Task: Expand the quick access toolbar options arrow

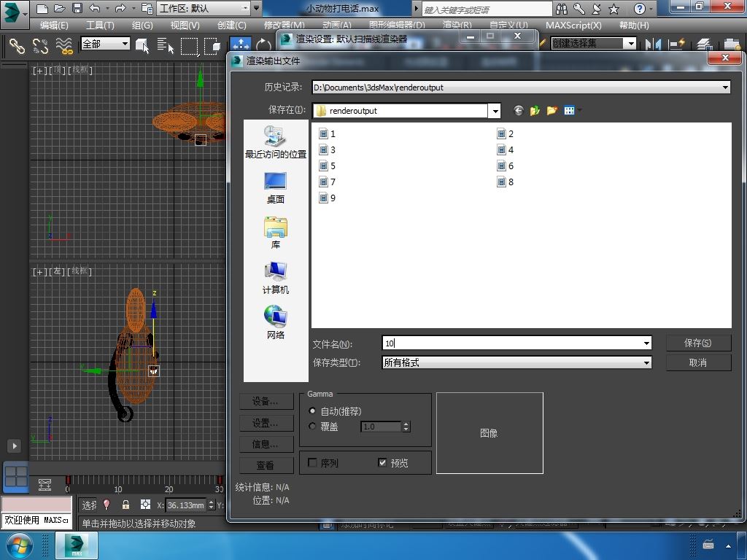Action: [256, 8]
